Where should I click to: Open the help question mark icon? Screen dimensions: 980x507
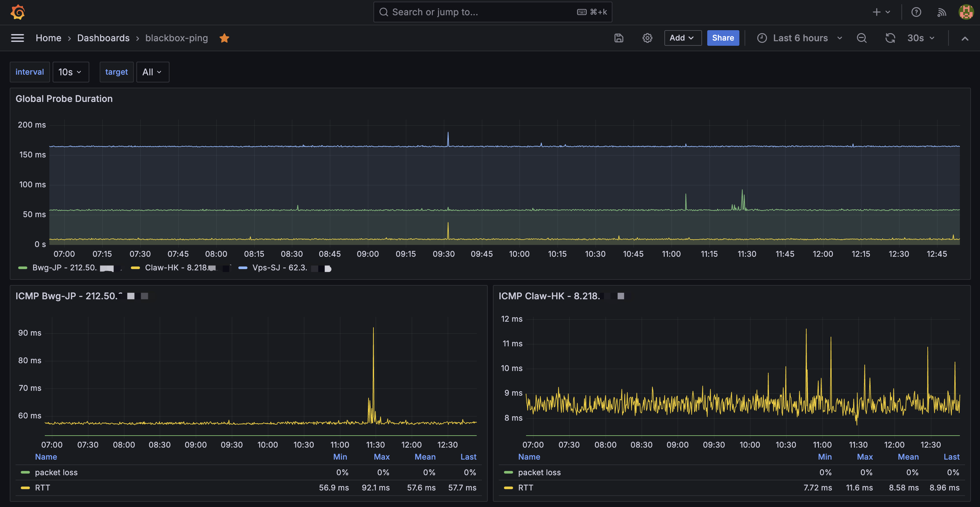tap(916, 12)
